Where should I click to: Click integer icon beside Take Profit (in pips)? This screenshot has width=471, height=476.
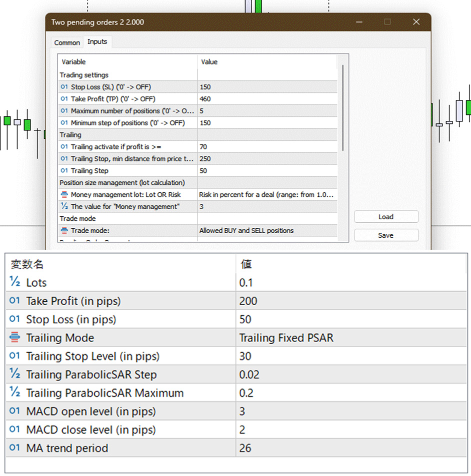tap(14, 301)
